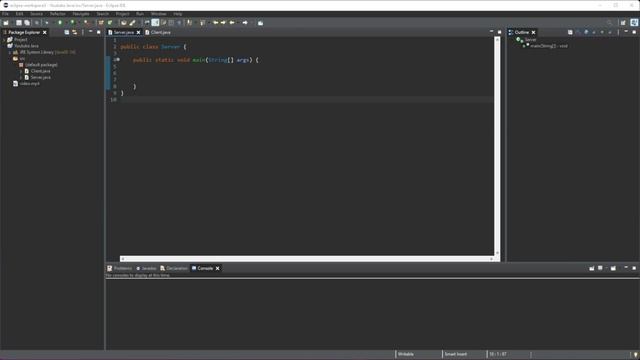Minimize the editor area
Screen dimensions: 640x360
tap(491, 32)
